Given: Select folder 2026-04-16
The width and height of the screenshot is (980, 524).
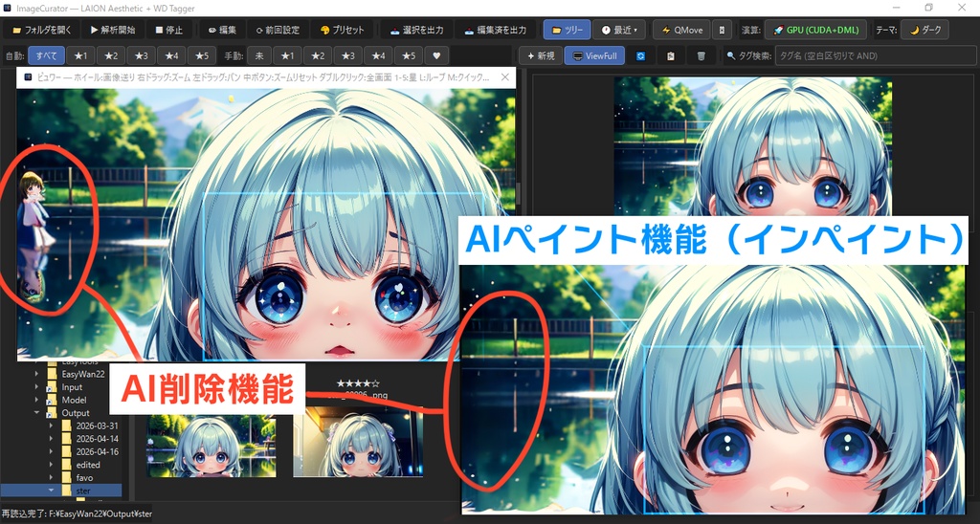Looking at the screenshot, I should click(97, 451).
